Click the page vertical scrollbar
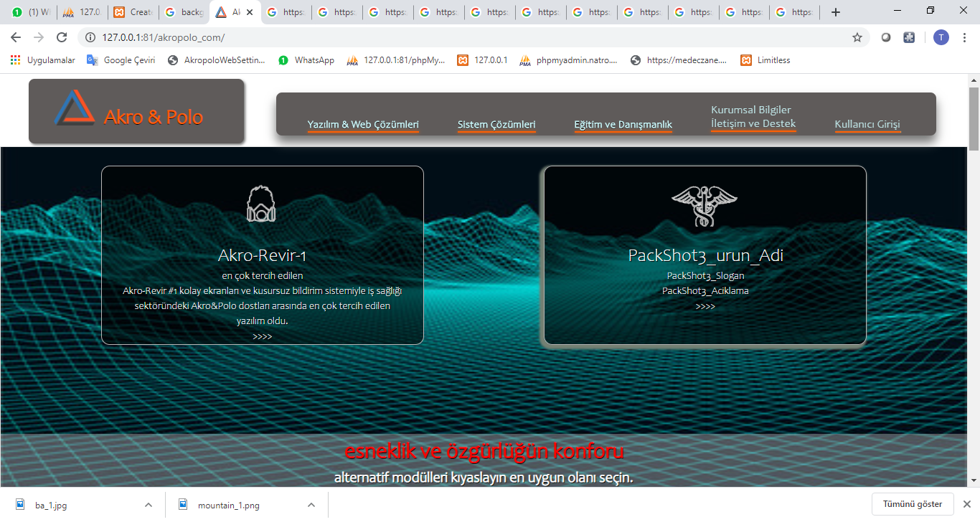 pyautogui.click(x=974, y=287)
